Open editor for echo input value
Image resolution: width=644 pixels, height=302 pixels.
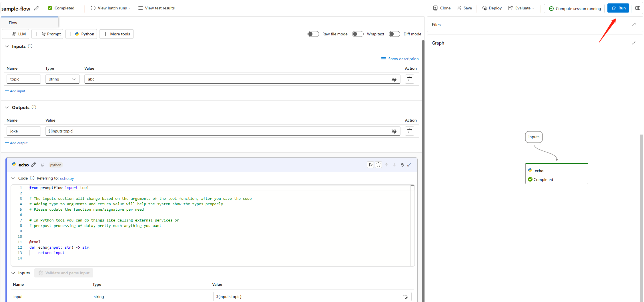click(x=405, y=297)
